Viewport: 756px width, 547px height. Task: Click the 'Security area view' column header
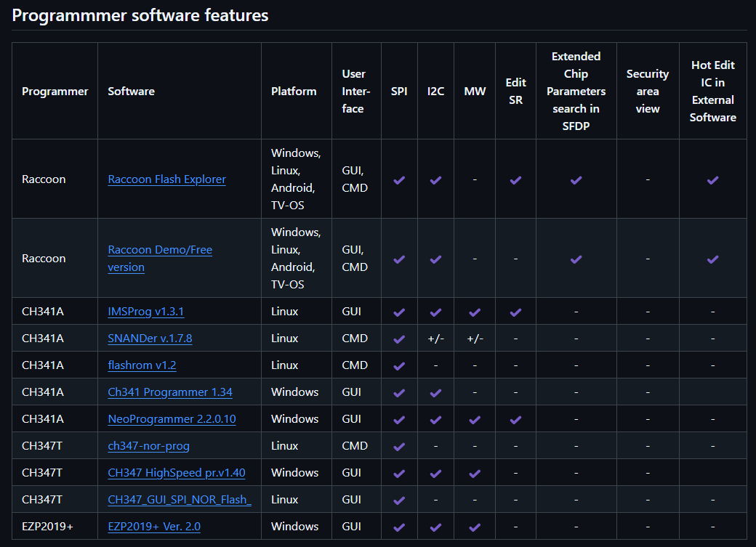648,91
